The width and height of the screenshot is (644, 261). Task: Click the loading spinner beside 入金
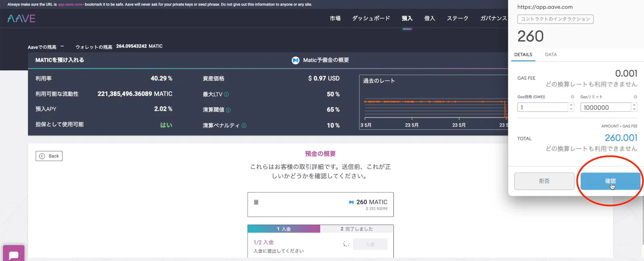tap(346, 244)
